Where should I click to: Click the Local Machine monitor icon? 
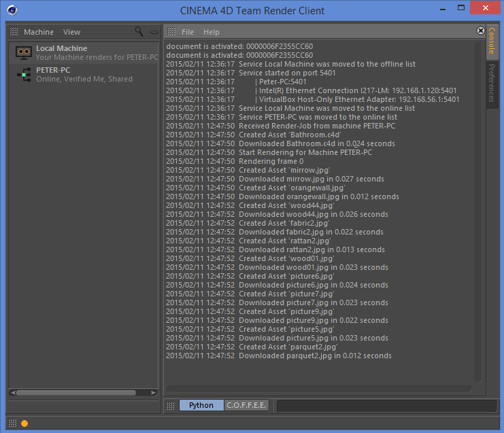pos(24,52)
